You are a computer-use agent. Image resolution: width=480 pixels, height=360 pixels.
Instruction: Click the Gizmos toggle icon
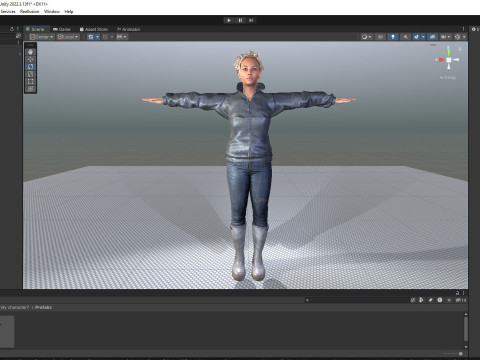(x=458, y=37)
